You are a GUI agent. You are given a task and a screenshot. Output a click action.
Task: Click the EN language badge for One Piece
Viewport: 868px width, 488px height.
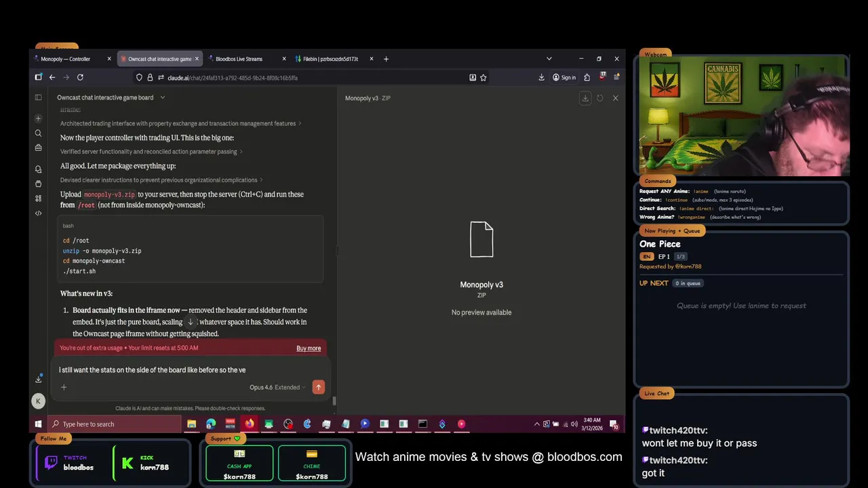pyautogui.click(x=646, y=257)
